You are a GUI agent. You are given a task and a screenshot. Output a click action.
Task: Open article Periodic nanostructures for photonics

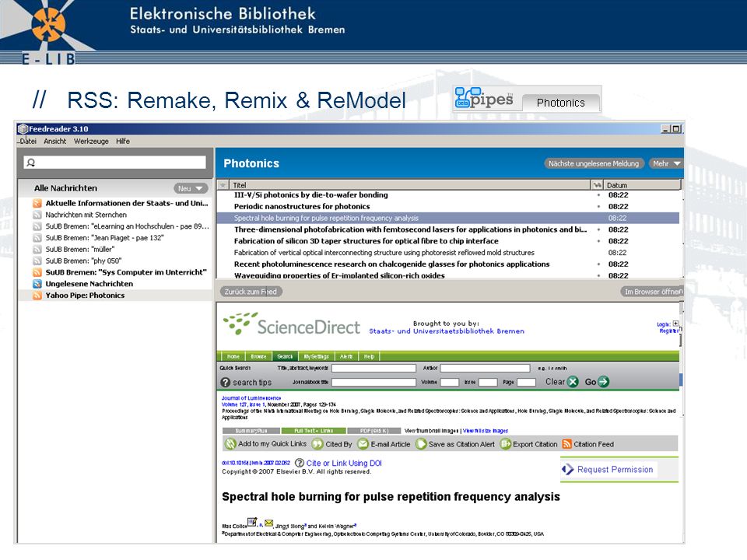pyautogui.click(x=302, y=206)
